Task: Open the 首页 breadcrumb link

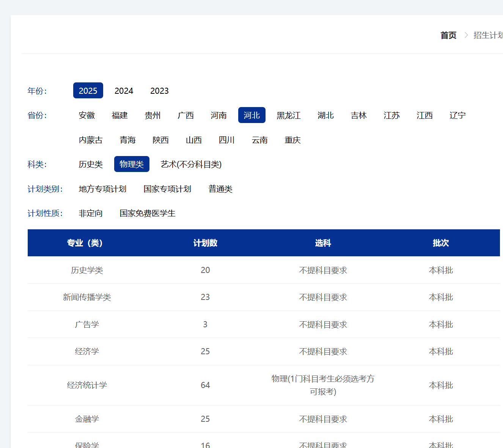Action: coord(448,35)
